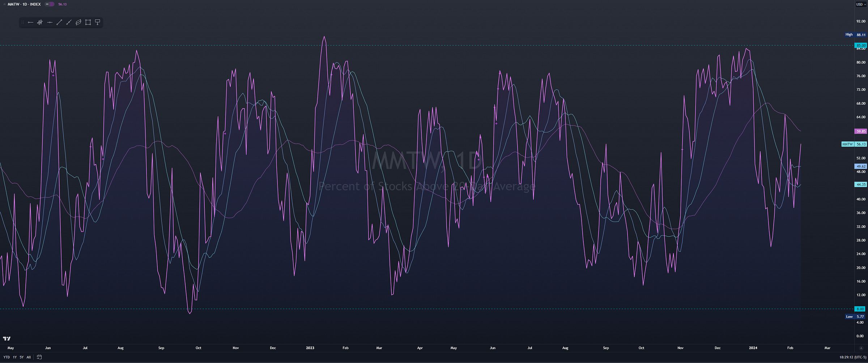Set range to YTD
868x363 pixels.
tap(7, 357)
